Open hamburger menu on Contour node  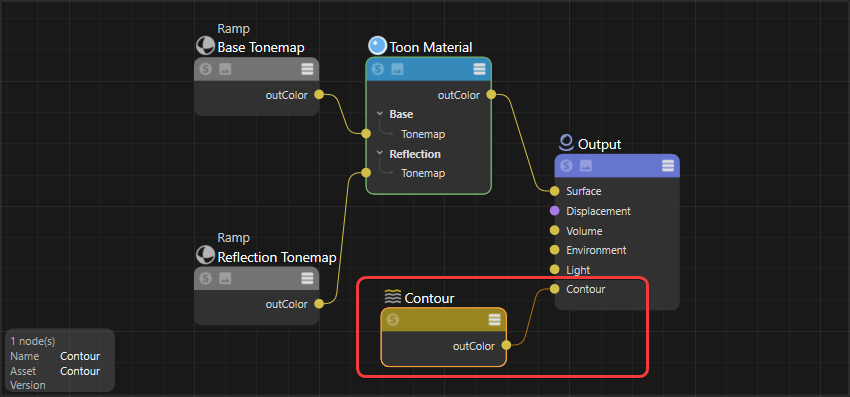pos(494,319)
